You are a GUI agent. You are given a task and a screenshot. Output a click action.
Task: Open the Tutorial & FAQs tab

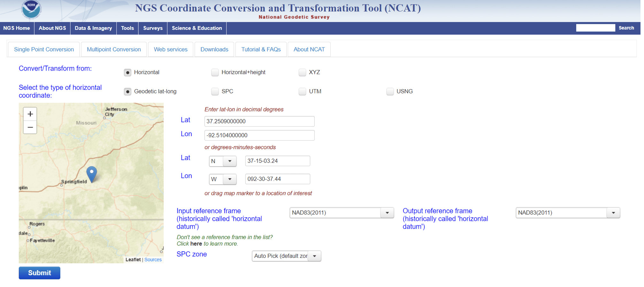[x=261, y=50]
